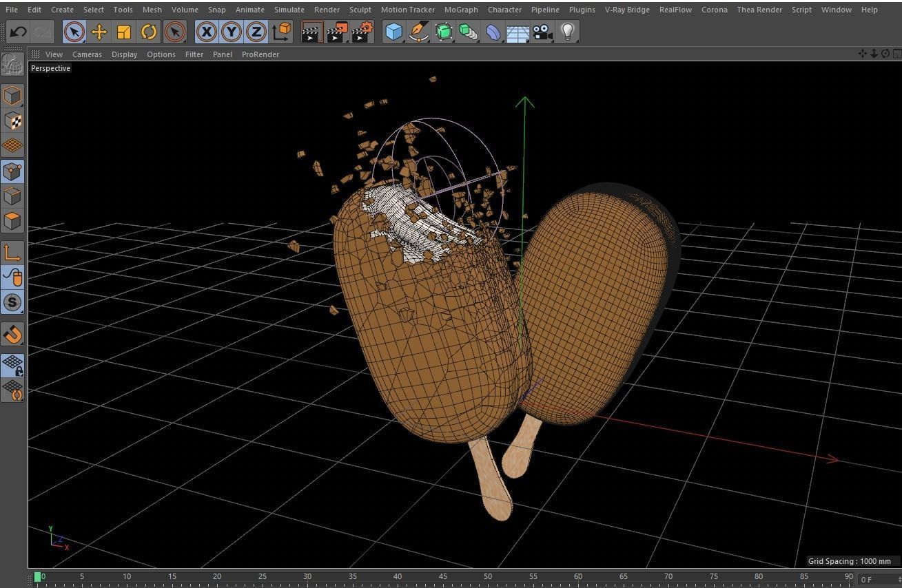Open the Help menu
Image resolution: width=902 pixels, height=588 pixels.
tap(870, 10)
